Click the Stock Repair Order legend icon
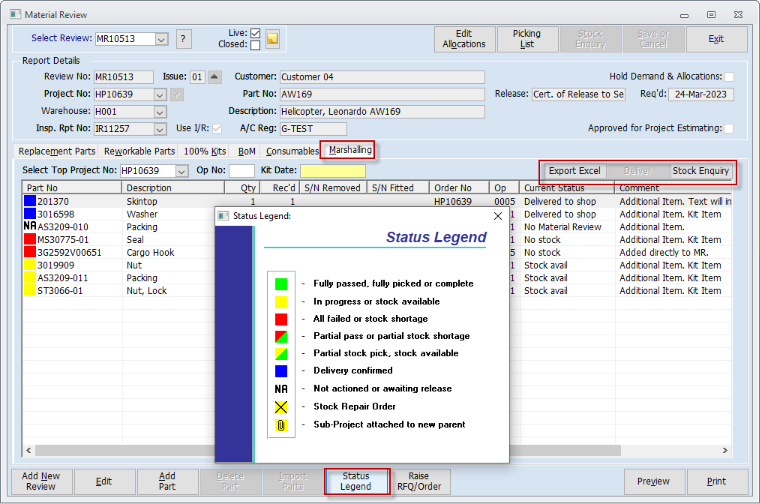The width and height of the screenshot is (760, 504). click(281, 406)
